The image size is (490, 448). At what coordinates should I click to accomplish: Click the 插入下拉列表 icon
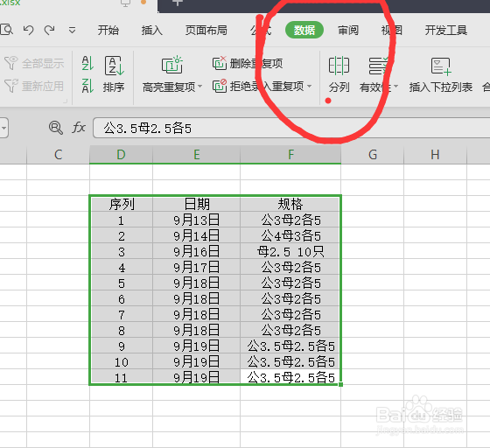[x=441, y=66]
